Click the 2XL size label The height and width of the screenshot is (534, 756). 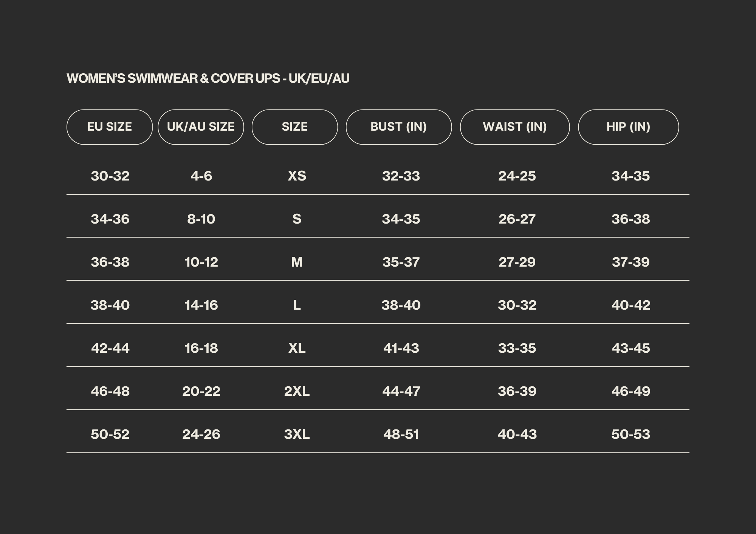click(297, 391)
